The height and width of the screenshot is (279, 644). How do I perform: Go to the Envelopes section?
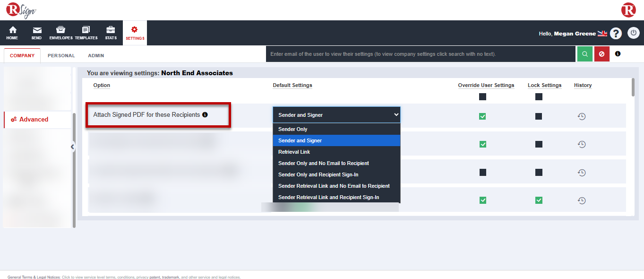coord(61,33)
